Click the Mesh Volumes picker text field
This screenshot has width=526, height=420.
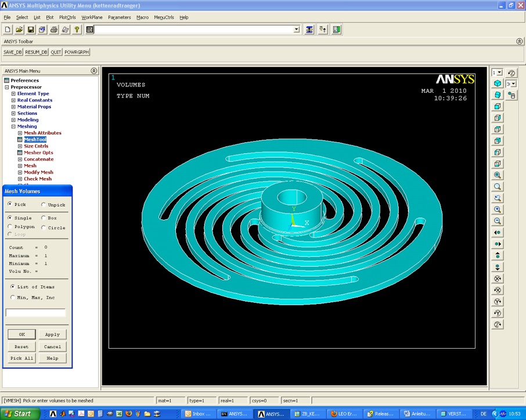pyautogui.click(x=35, y=313)
